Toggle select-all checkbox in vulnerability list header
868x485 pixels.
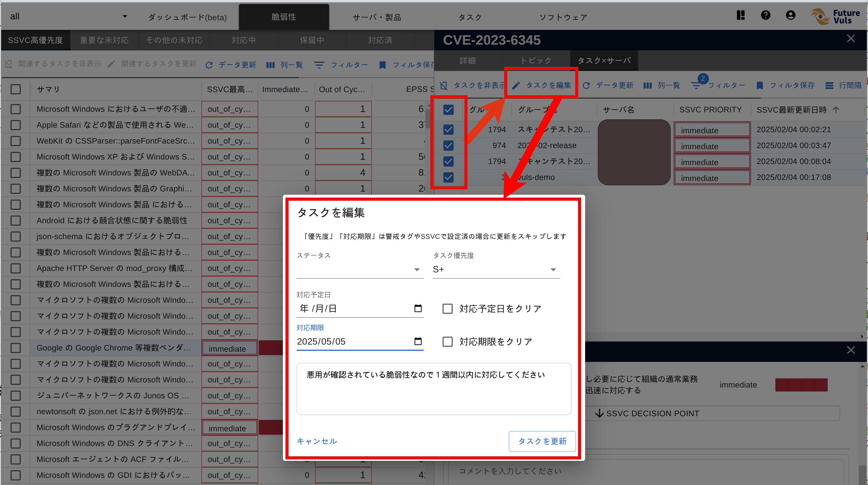[16, 89]
